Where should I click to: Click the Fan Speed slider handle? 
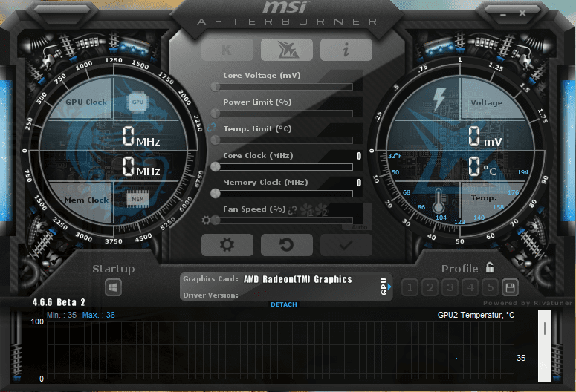pos(216,220)
